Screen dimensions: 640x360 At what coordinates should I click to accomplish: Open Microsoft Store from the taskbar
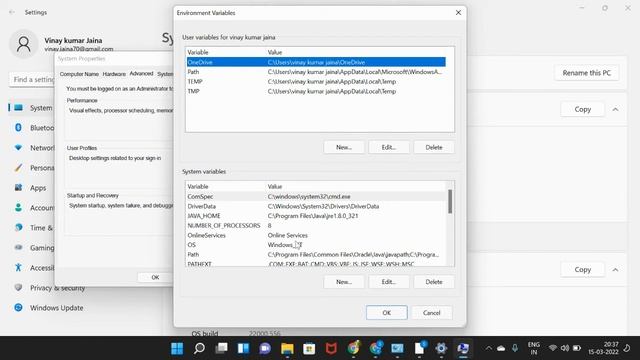pos(309,348)
